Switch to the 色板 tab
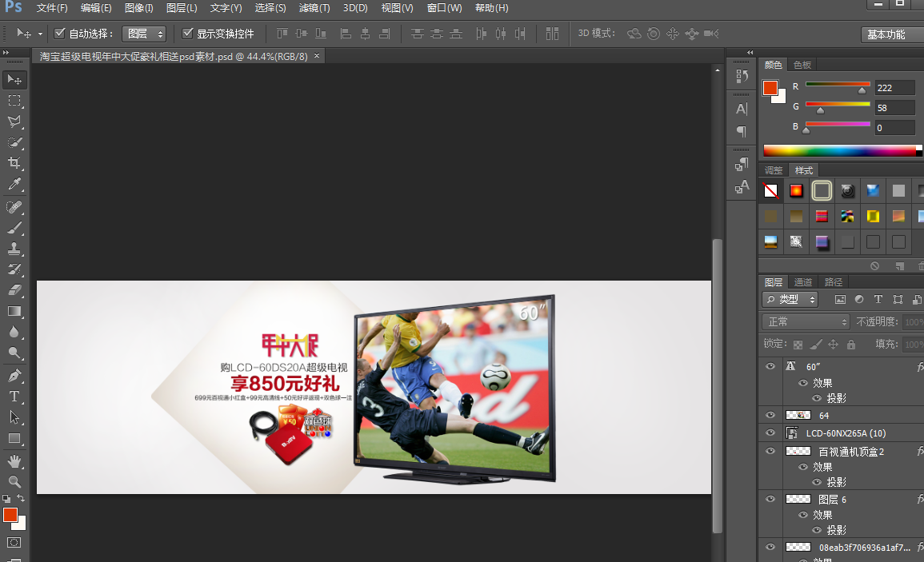The image size is (924, 562). [802, 65]
